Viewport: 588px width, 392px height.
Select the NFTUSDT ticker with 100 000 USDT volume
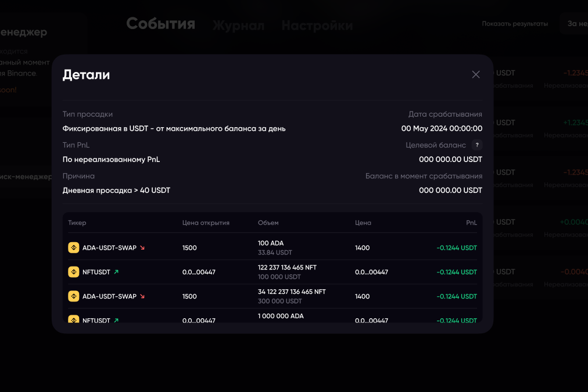pos(96,272)
